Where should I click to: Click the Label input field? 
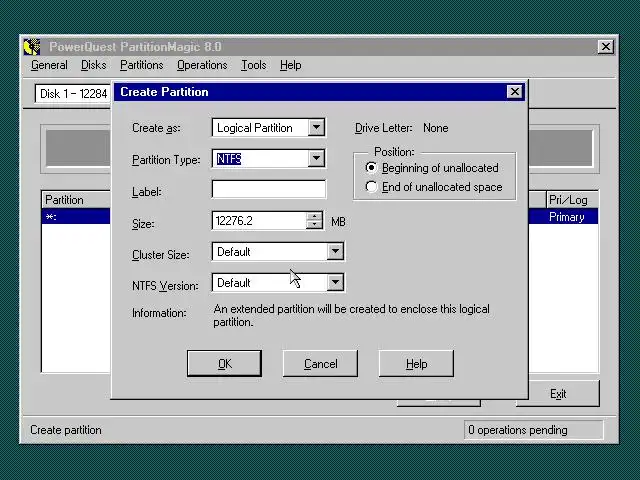(269, 189)
